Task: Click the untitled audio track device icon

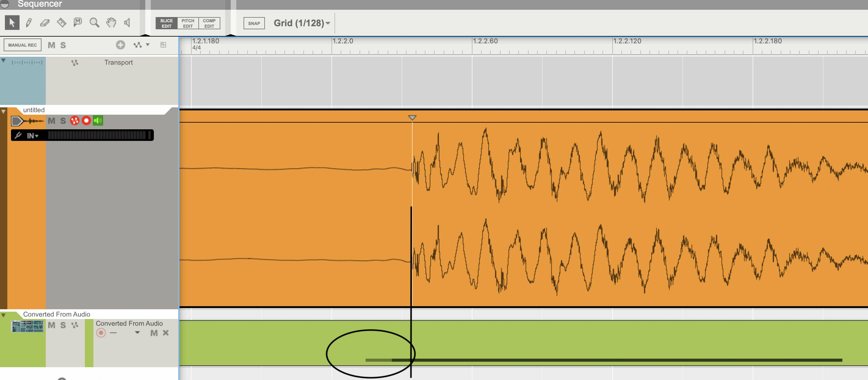Action: point(27,121)
